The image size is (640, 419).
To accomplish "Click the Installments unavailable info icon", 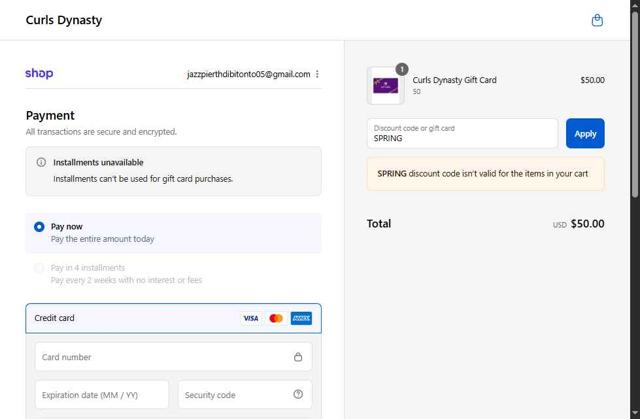I will point(41,162).
